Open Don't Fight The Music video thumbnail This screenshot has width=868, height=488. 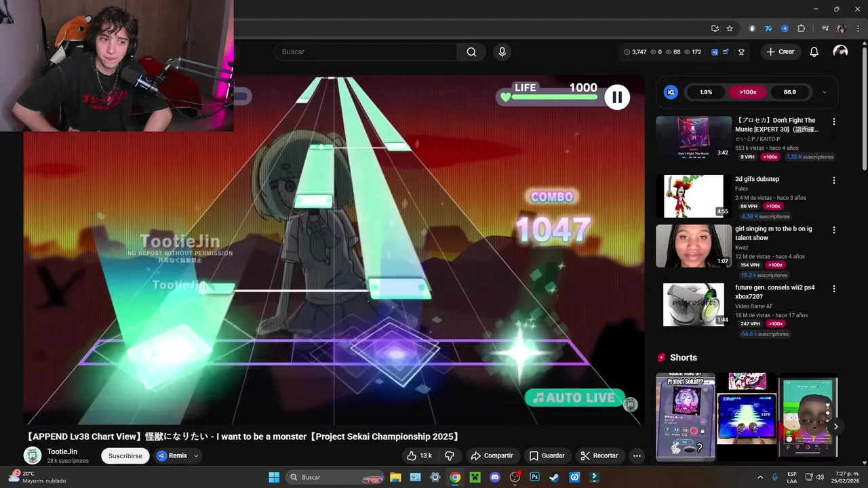tap(694, 138)
